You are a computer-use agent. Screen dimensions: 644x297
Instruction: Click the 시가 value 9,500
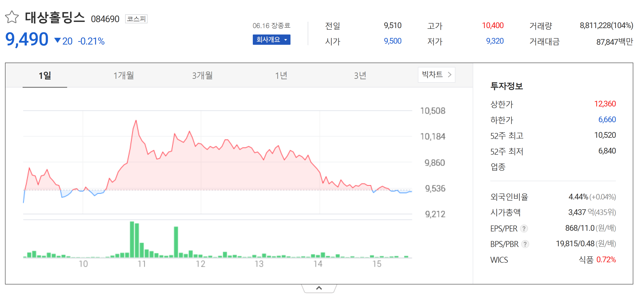(x=393, y=41)
